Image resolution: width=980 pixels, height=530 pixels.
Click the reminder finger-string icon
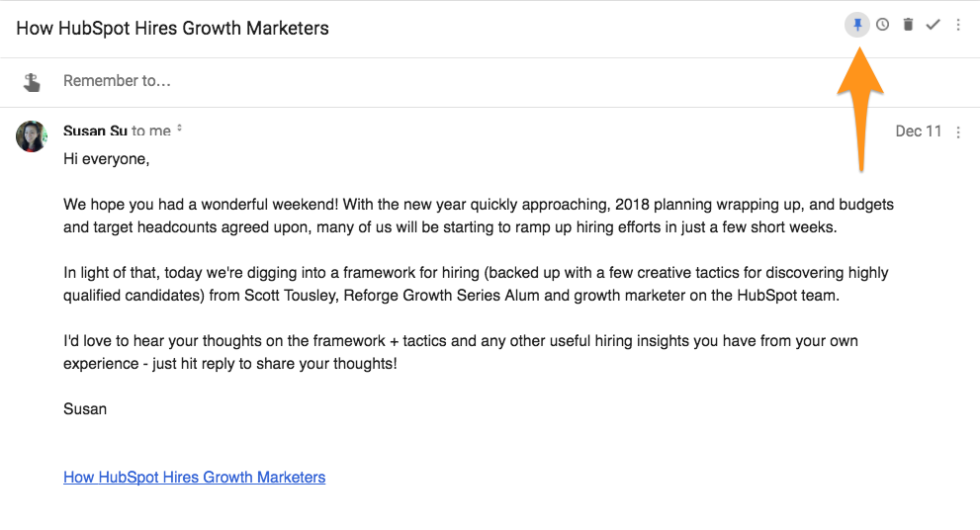(x=32, y=82)
